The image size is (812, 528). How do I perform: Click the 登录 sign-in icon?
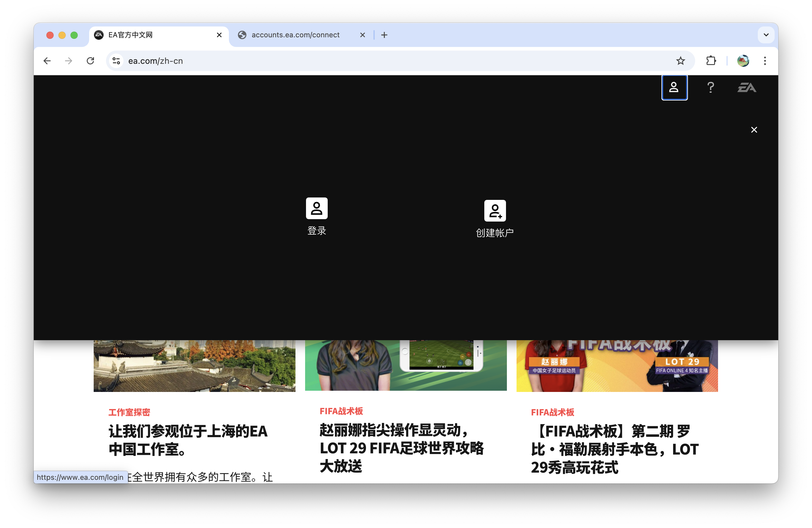(317, 208)
